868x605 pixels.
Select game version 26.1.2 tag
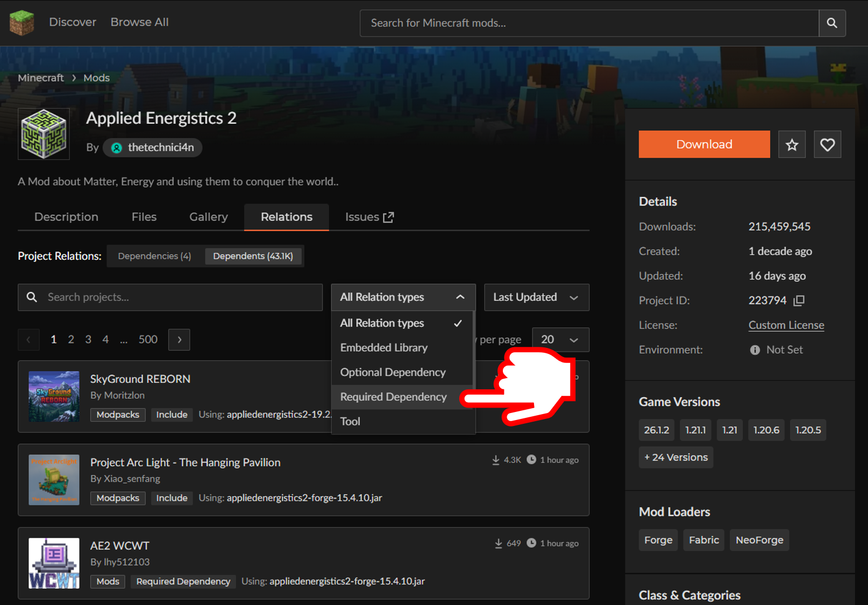coord(657,430)
